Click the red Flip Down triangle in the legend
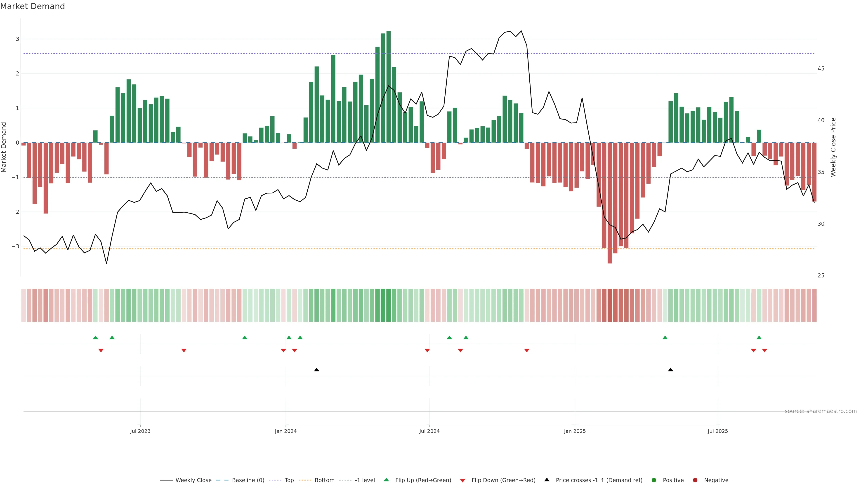 click(x=462, y=480)
